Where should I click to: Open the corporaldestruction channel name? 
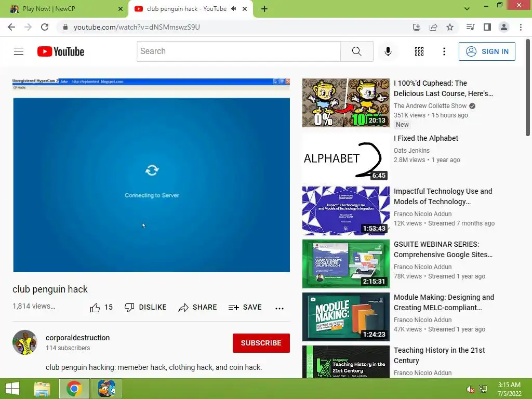[78, 338]
